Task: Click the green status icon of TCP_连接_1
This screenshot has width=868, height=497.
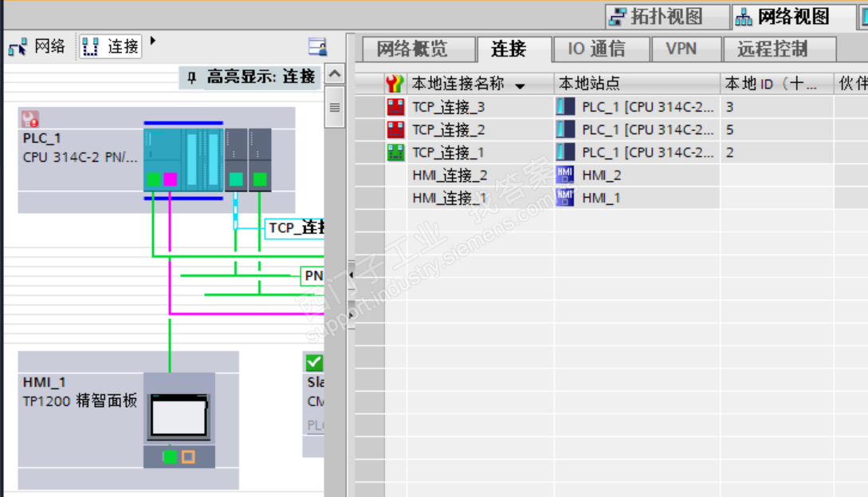Action: [395, 152]
